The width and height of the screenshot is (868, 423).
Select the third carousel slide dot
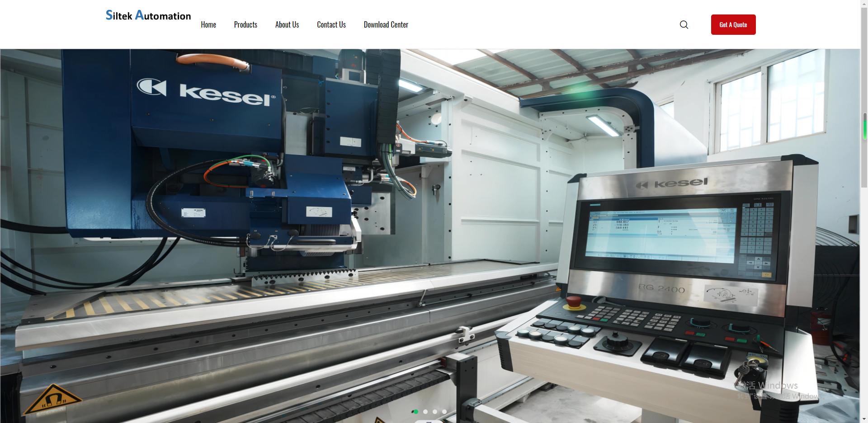[435, 412]
